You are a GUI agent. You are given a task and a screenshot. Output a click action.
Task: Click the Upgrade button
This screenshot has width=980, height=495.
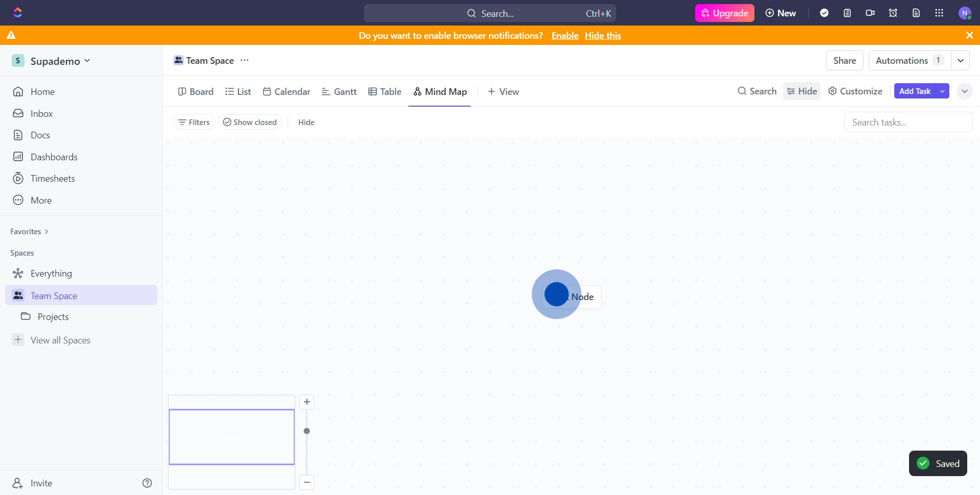724,13
